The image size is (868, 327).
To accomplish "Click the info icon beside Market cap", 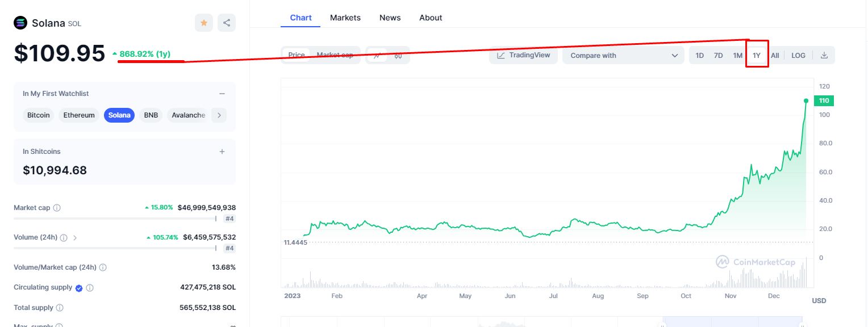I will tap(57, 208).
